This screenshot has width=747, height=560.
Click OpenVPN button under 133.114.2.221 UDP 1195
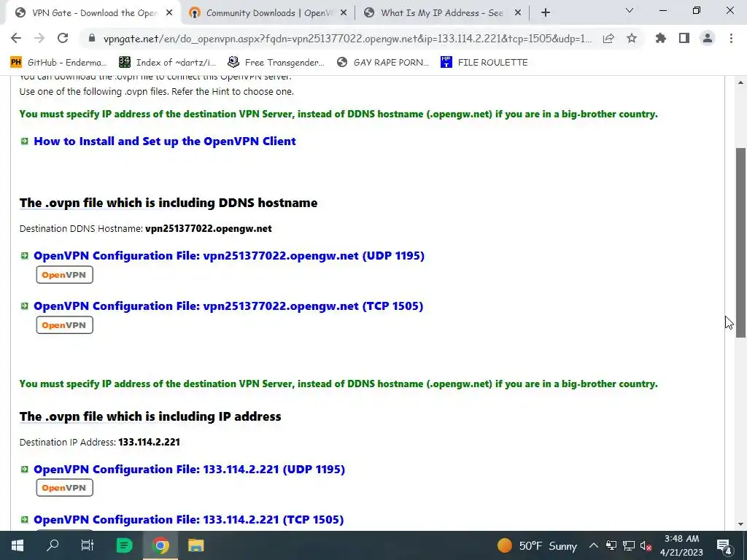click(x=64, y=488)
